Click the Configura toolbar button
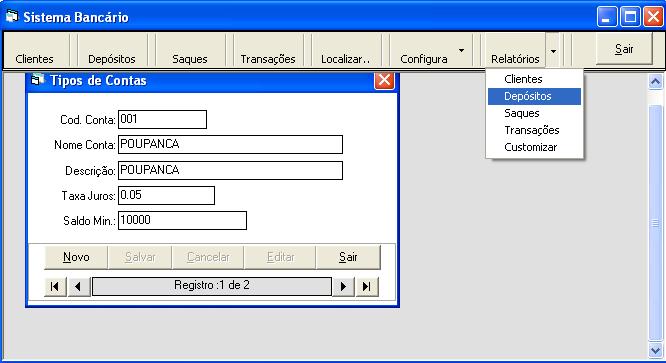Viewport: 666px width, 363px height. (x=423, y=51)
